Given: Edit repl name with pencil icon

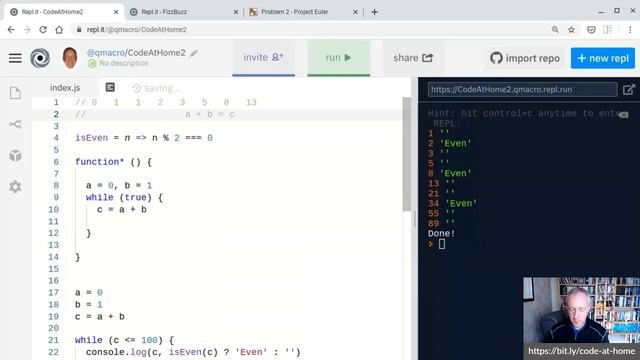Looking at the screenshot, I should click(194, 53).
